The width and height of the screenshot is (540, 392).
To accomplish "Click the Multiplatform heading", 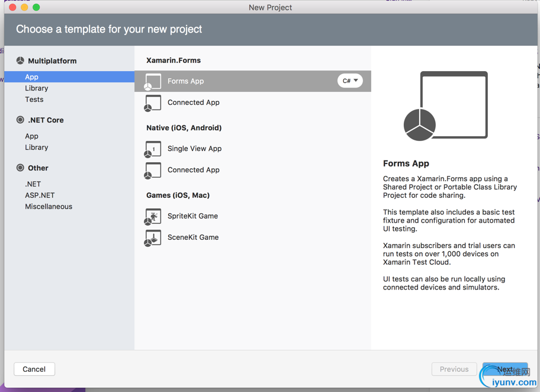I will click(52, 60).
